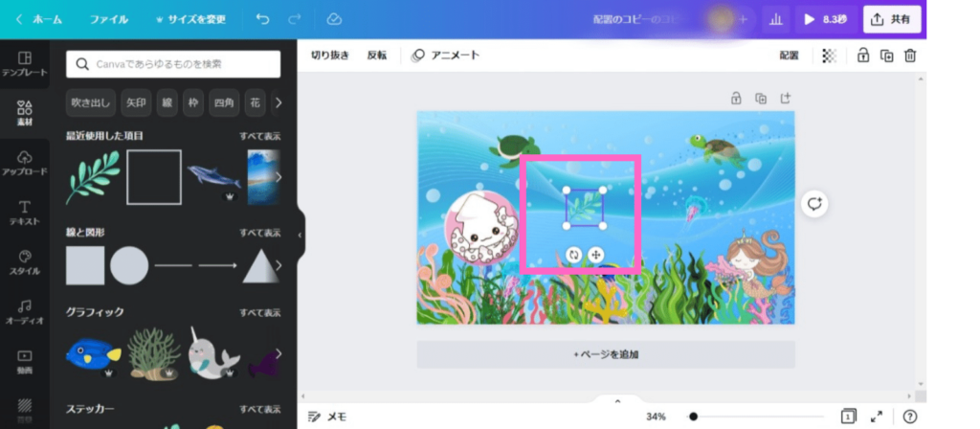980x429 pixels.
Task: Show all グラフィック items
Action: (x=260, y=313)
